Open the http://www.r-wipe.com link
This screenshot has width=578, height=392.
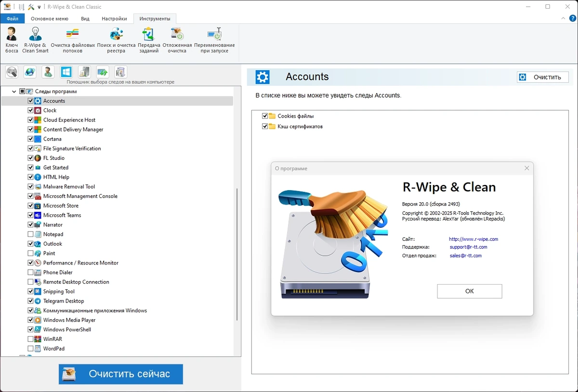coord(473,239)
